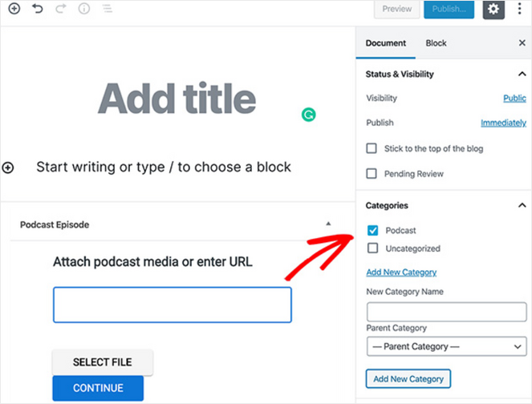Click the undo arrow icon
The width and height of the screenshot is (532, 404).
[38, 9]
